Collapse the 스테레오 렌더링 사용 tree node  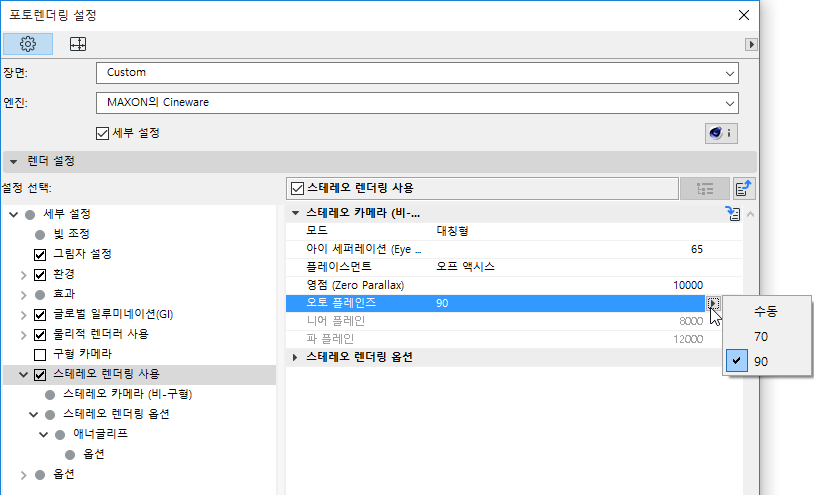point(23,375)
